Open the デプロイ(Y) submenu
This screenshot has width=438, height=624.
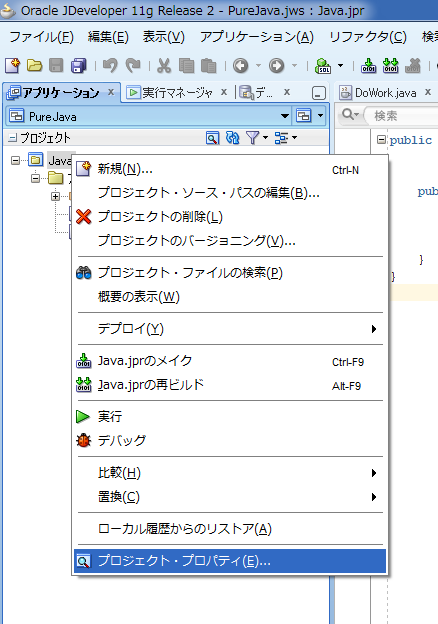[230, 329]
